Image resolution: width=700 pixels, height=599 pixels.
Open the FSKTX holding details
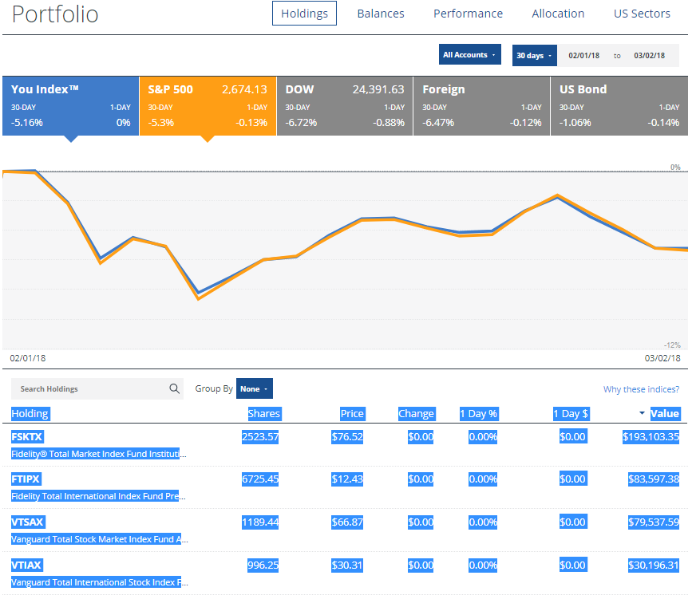(28, 436)
